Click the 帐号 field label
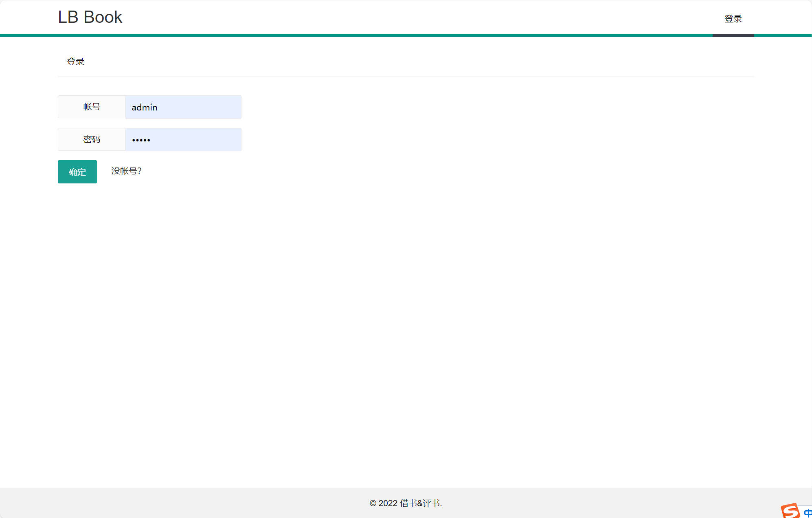Screen dimensions: 812x518 click(x=92, y=107)
